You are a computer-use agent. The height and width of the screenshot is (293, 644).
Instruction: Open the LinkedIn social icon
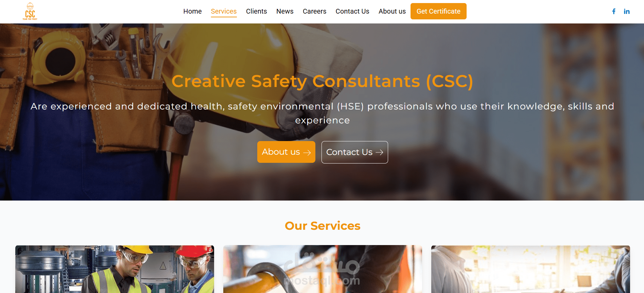coord(627,12)
